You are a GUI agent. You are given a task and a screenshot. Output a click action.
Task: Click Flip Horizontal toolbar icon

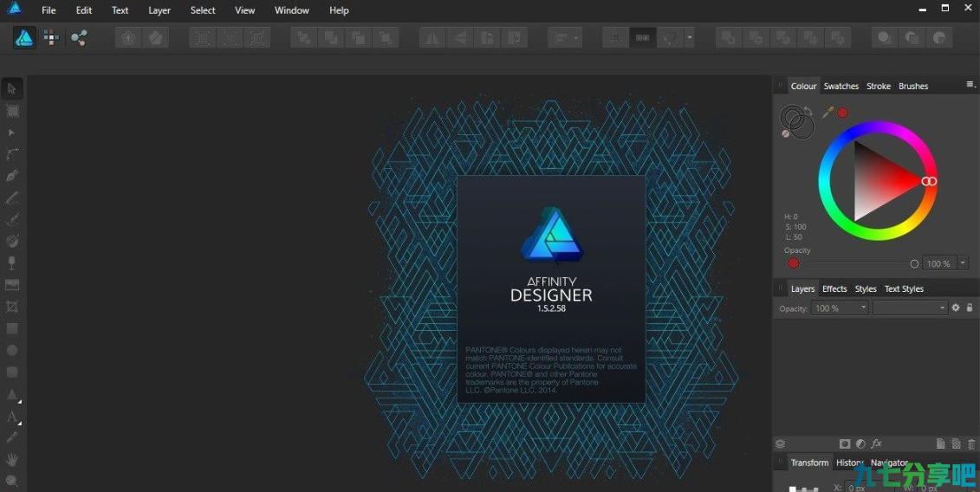[x=432, y=37]
